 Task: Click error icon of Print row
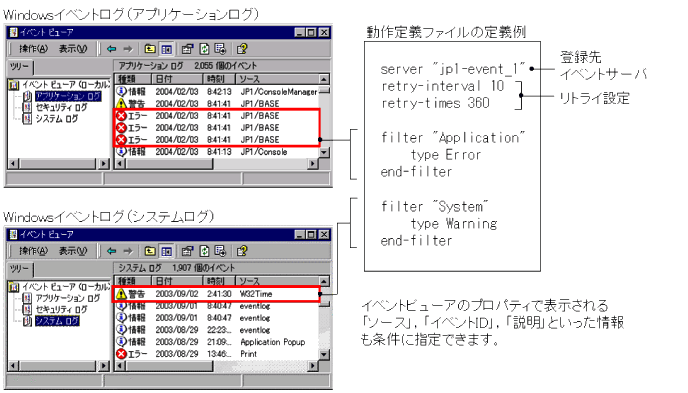coord(121,354)
